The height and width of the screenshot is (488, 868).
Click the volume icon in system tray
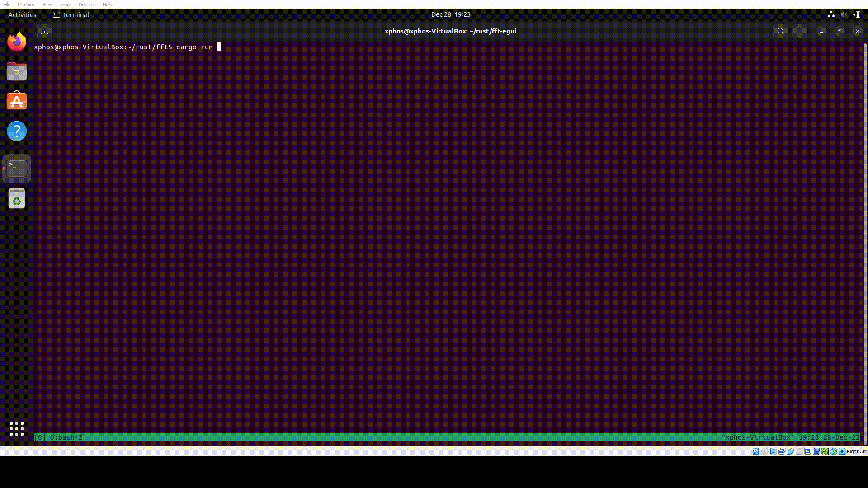click(844, 14)
